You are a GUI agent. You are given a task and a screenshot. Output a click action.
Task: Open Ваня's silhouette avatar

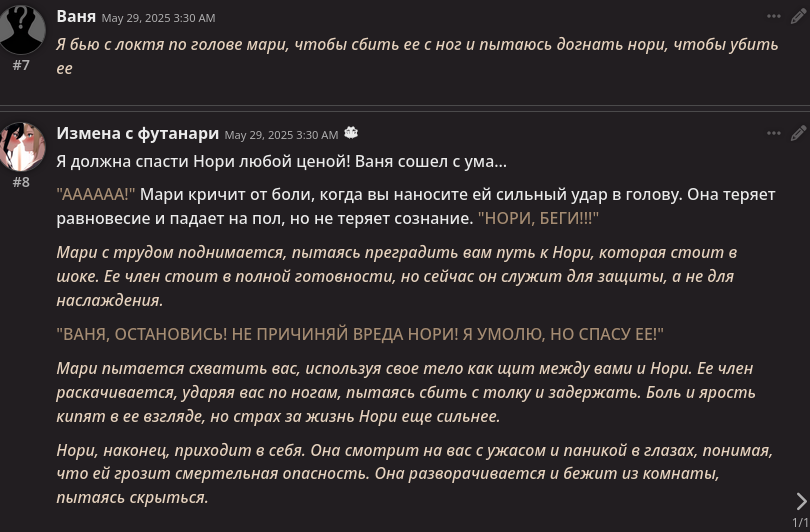(22, 28)
